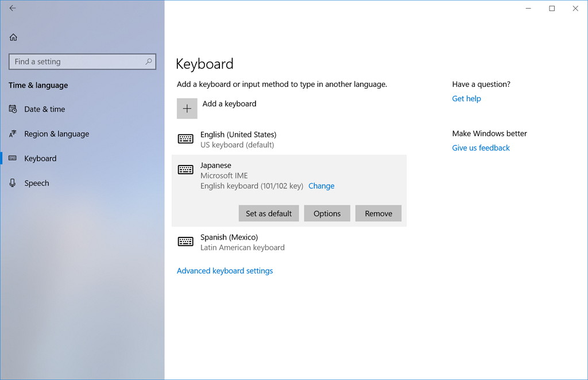Screen dimensions: 588x380
Task: Click the Get help link
Action: click(x=466, y=98)
